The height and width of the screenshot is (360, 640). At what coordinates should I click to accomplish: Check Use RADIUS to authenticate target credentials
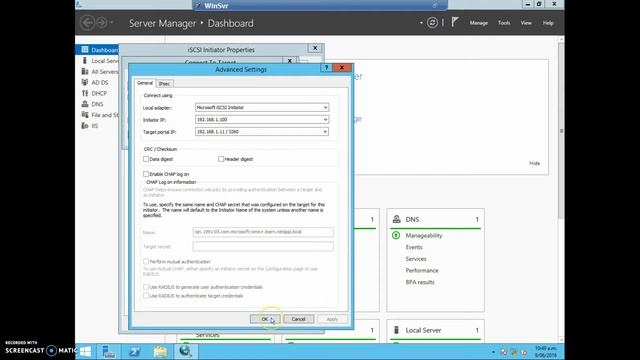point(146,296)
